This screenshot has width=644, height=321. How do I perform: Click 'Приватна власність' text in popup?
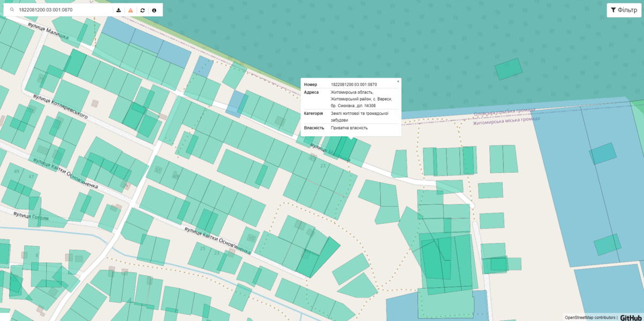[x=349, y=128]
